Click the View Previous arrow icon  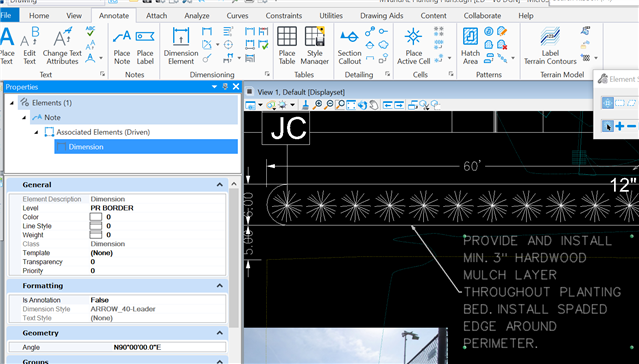tap(388, 105)
